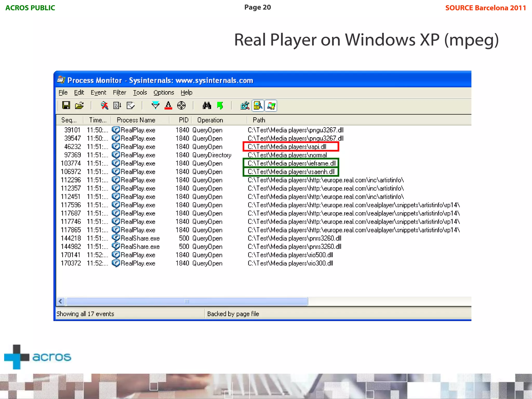Click PID 500 in row 144982
Screen dimensions: 532x399
pos(184,247)
